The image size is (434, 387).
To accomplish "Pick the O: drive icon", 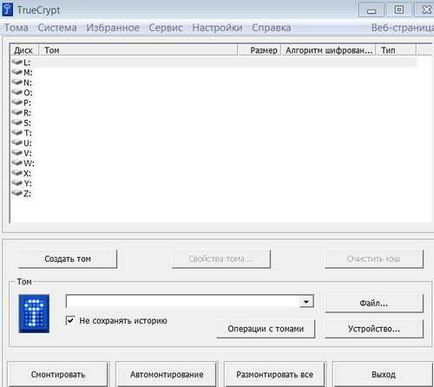I will (17, 92).
